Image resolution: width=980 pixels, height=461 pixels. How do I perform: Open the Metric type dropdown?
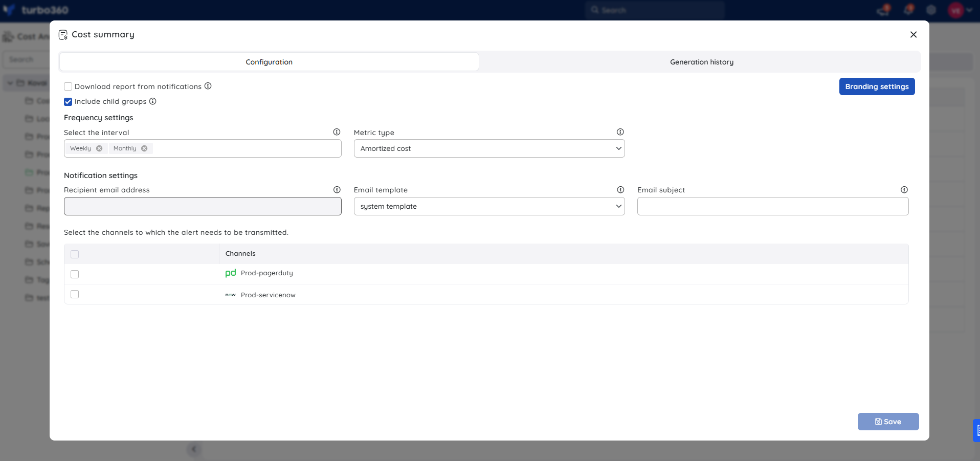pos(489,148)
